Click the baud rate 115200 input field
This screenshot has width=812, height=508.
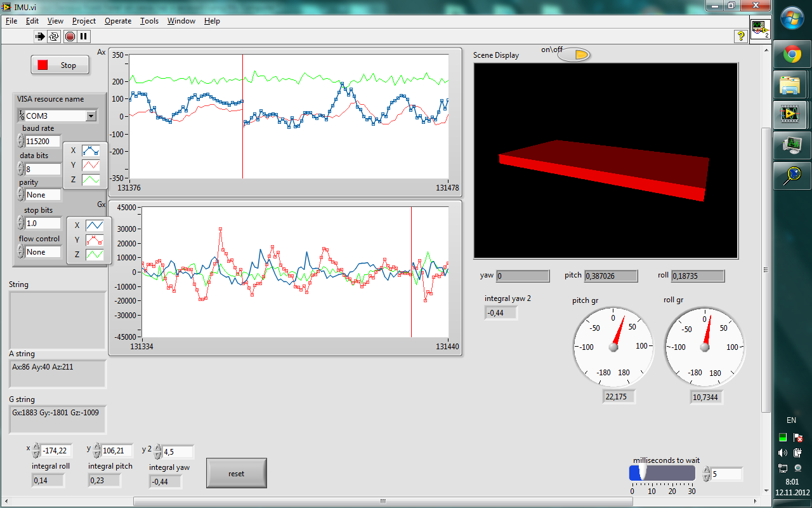42,141
